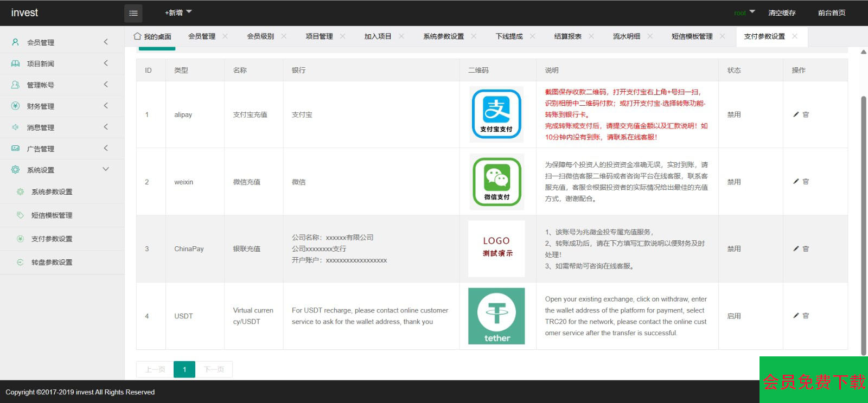Screen dimensions: 868x403
Task: Click the 管理帐号 sidebar icon
Action: tap(15, 85)
